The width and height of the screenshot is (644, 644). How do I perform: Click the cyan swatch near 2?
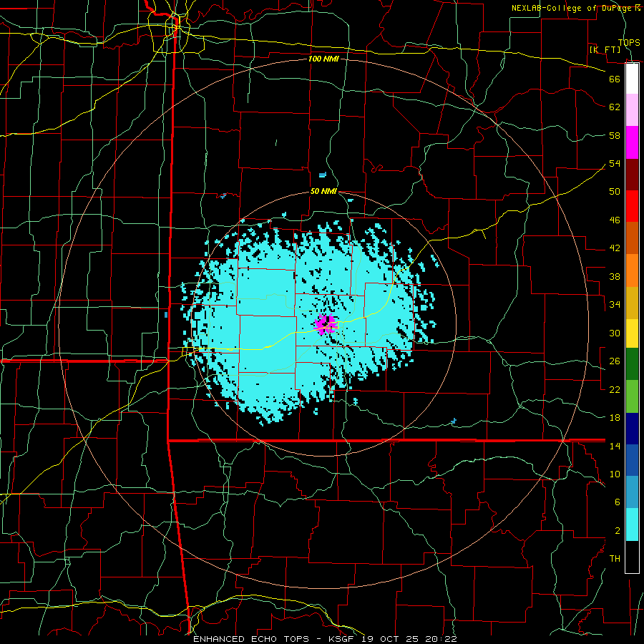click(632, 525)
